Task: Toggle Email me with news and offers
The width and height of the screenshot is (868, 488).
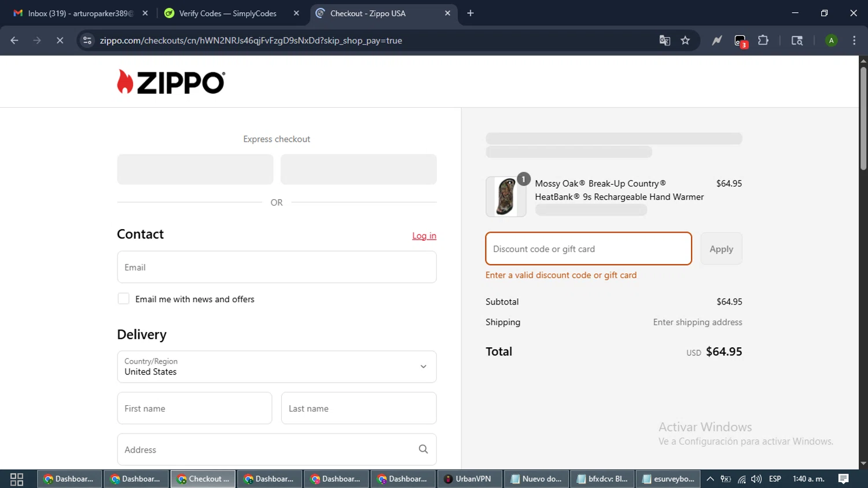Action: 123,299
